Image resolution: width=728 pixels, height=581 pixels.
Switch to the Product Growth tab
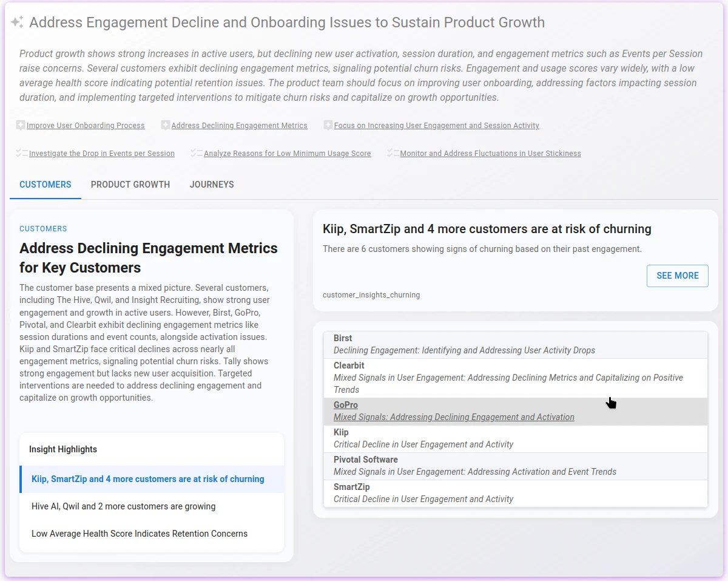pos(130,185)
